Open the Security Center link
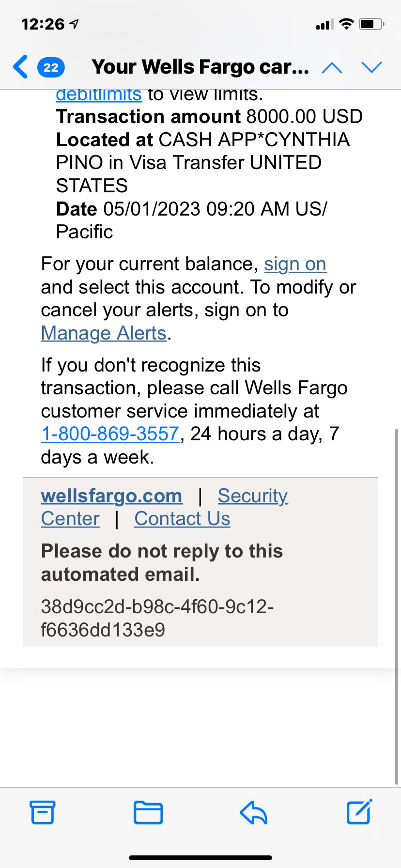The width and height of the screenshot is (401, 868). 165,507
